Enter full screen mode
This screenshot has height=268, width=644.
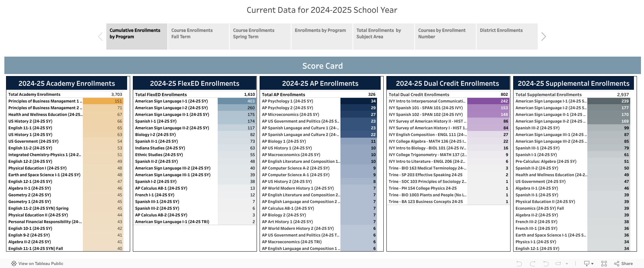tap(604, 264)
